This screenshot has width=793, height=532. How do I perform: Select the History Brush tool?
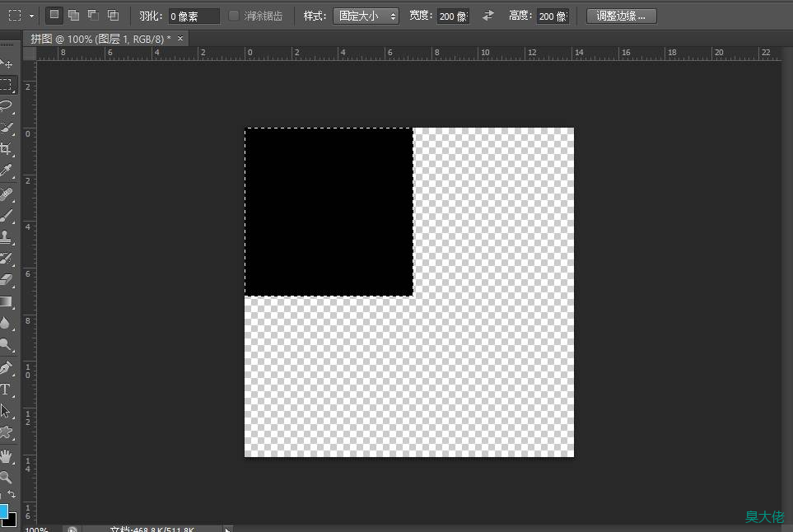(x=7, y=259)
